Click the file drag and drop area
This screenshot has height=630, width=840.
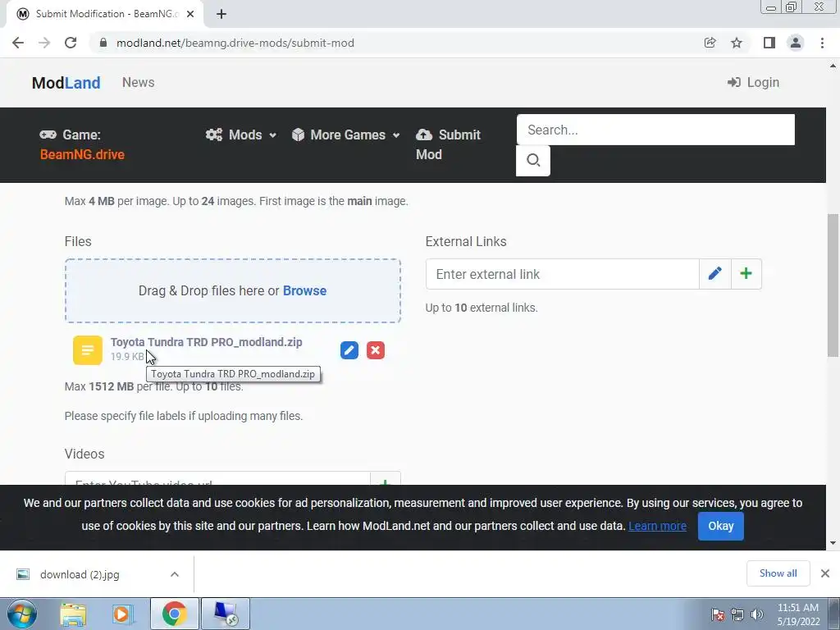point(232,291)
